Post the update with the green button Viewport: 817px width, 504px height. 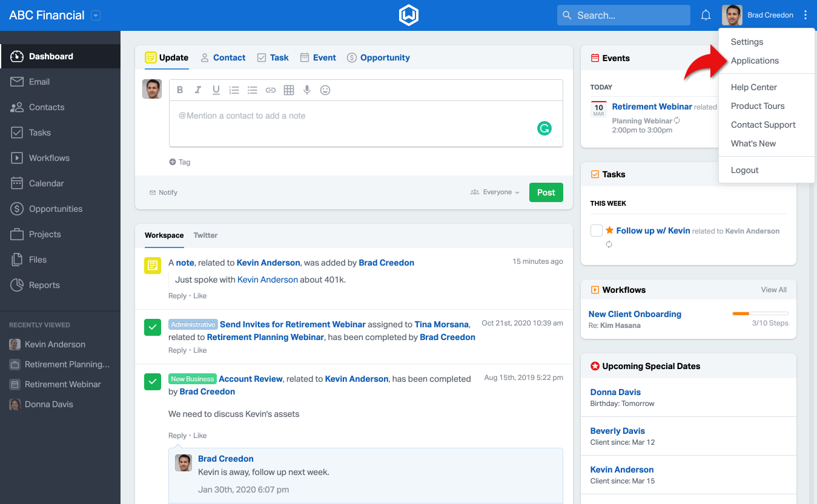[x=546, y=192]
